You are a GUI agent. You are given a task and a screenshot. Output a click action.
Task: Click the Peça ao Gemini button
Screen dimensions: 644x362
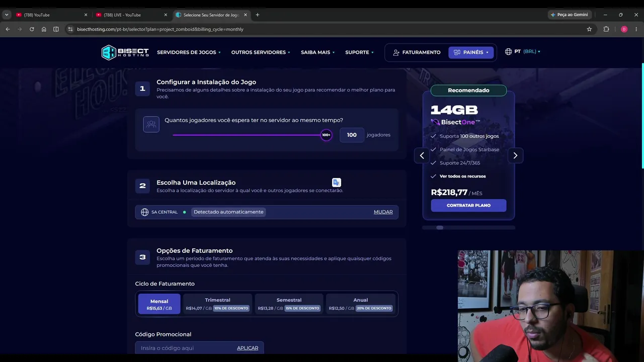click(x=569, y=15)
